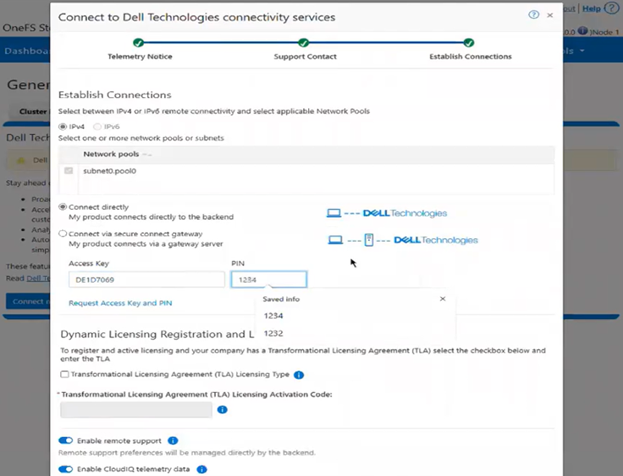Select the IPv6 radio button
The image size is (623, 476).
point(97,127)
